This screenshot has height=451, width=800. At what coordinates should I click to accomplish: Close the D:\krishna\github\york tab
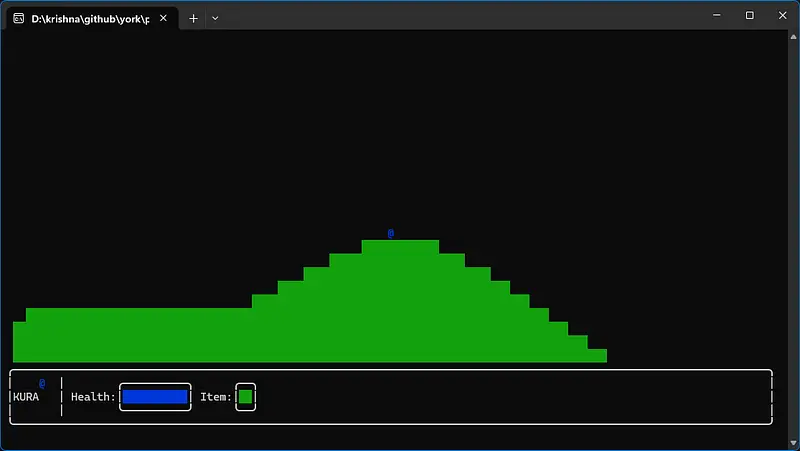(163, 18)
